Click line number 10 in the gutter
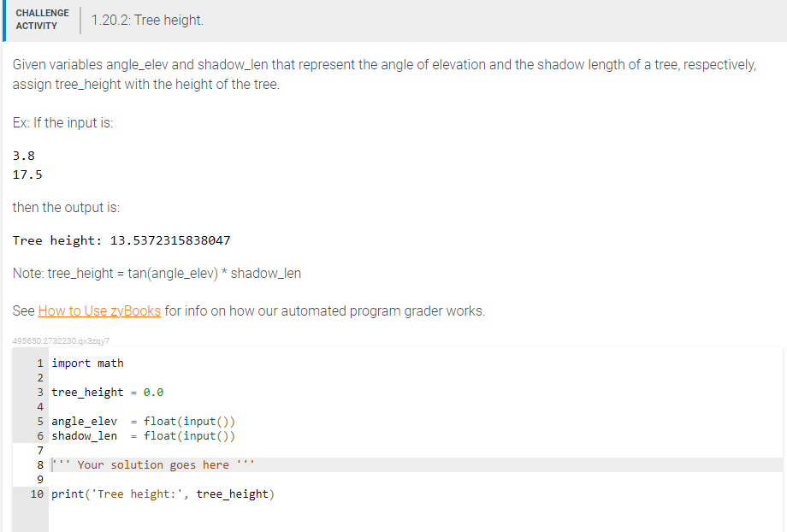This screenshot has height=532, width=787. (36, 494)
